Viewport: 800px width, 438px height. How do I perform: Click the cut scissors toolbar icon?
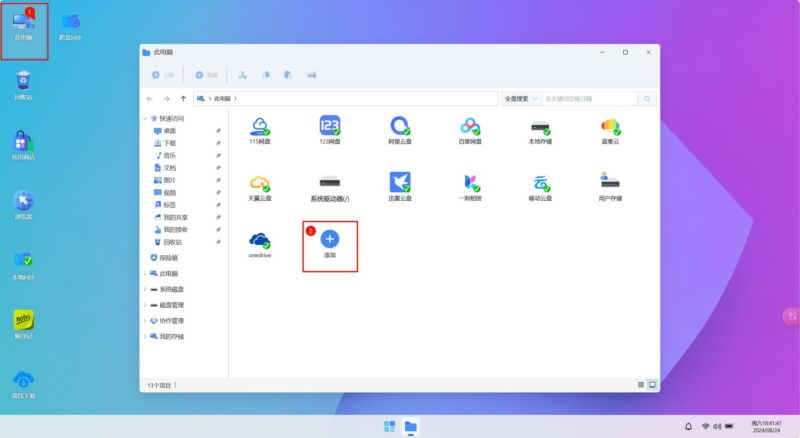242,75
